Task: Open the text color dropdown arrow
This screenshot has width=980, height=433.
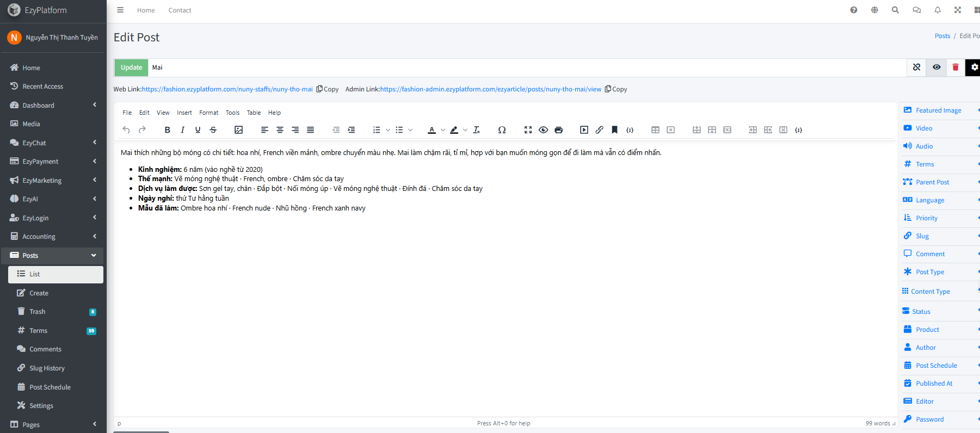Action: pos(443,130)
